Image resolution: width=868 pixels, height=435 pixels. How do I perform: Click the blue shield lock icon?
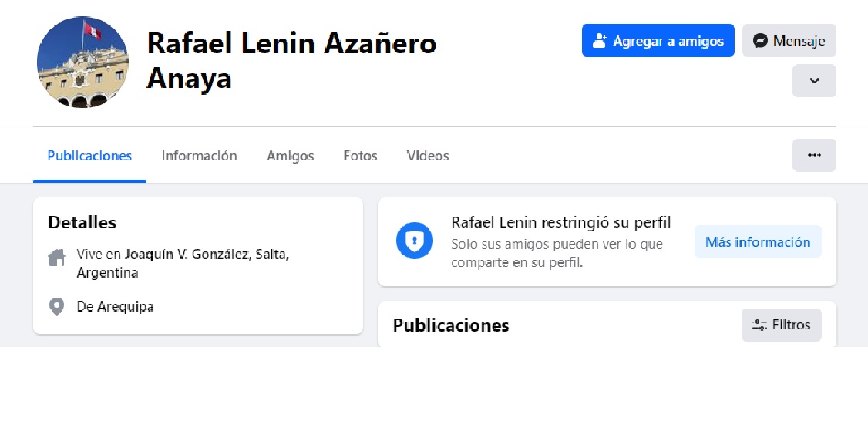click(415, 241)
